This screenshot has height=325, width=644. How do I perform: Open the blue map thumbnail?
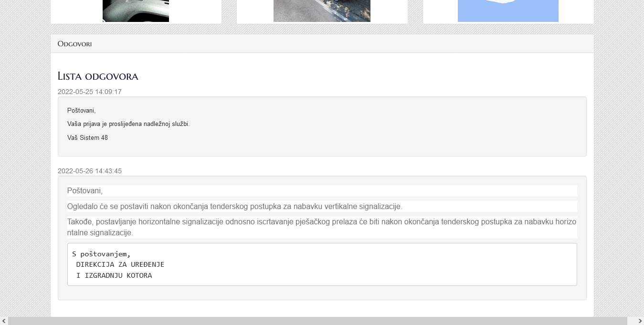pos(508,11)
